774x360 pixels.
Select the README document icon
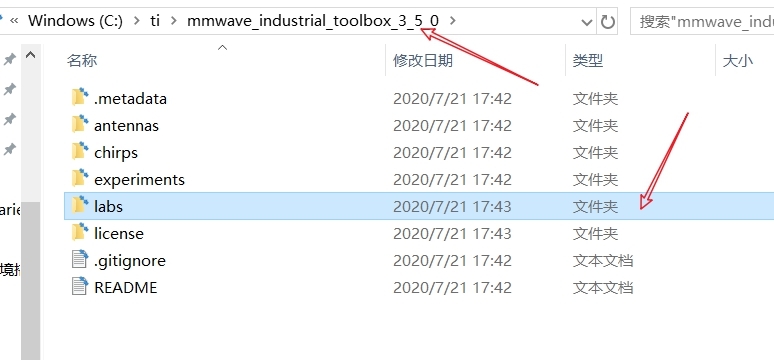80,286
